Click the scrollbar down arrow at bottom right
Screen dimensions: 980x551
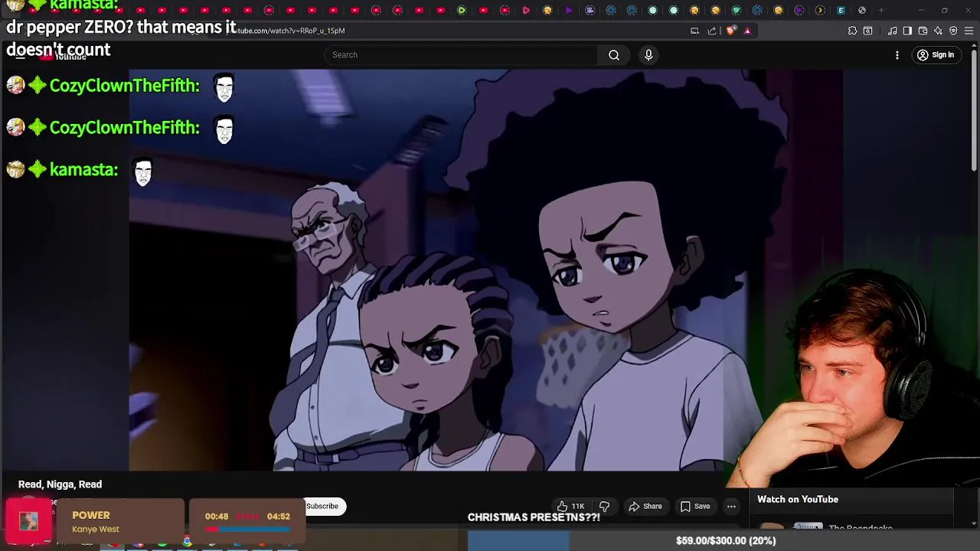tap(973, 523)
